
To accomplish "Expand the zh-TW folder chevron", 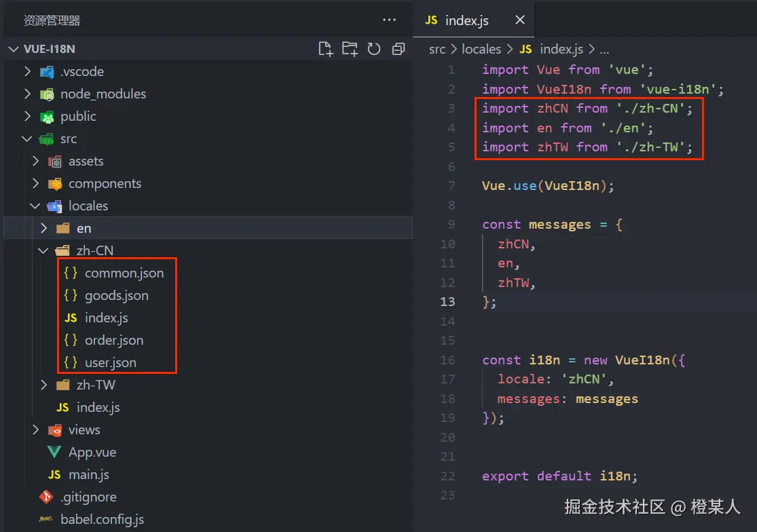I will (x=43, y=385).
